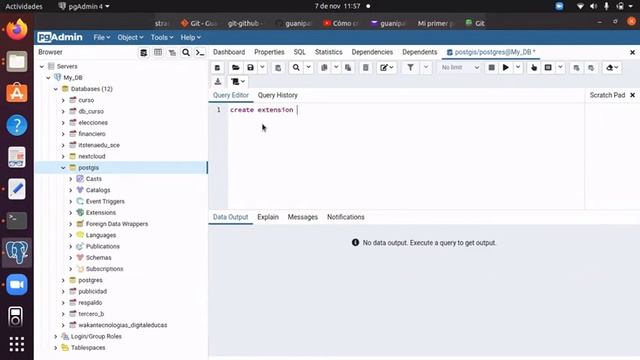Viewport: 640px width, 360px height.
Task: Select the financiero database in tree
Action: (x=92, y=134)
